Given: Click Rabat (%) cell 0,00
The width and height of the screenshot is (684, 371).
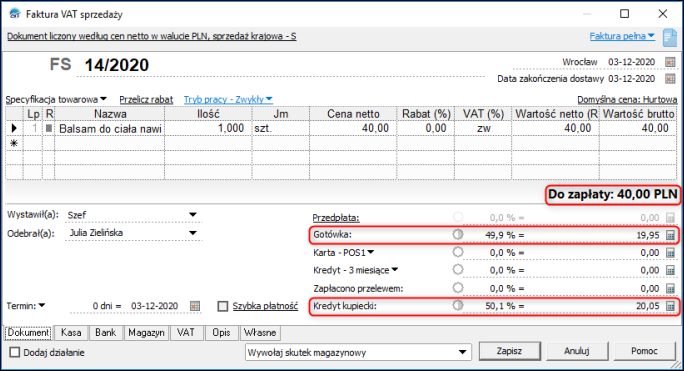Looking at the screenshot, I should 425,128.
